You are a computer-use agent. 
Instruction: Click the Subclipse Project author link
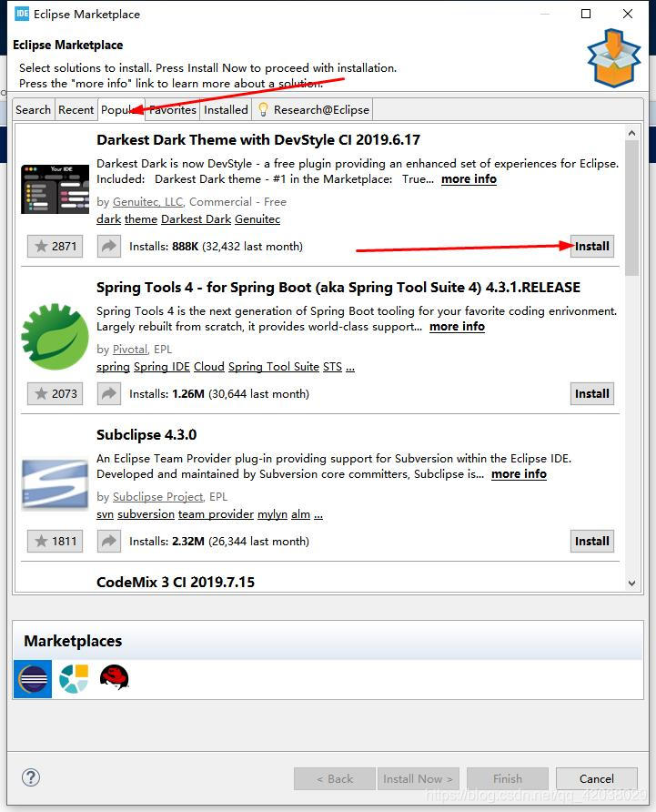click(158, 497)
